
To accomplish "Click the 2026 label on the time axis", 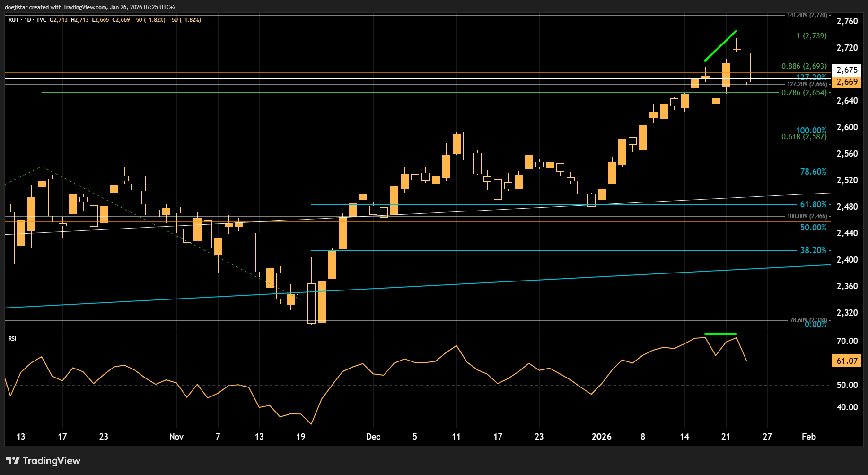I will point(601,437).
